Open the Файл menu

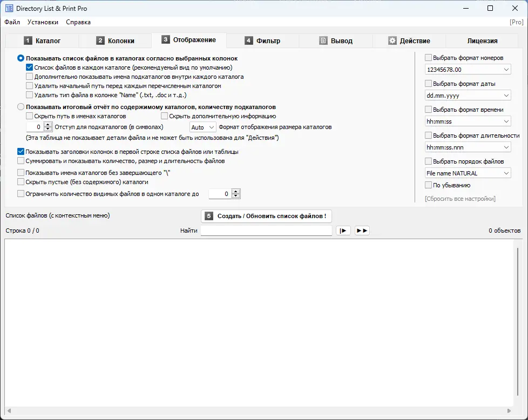pos(12,22)
